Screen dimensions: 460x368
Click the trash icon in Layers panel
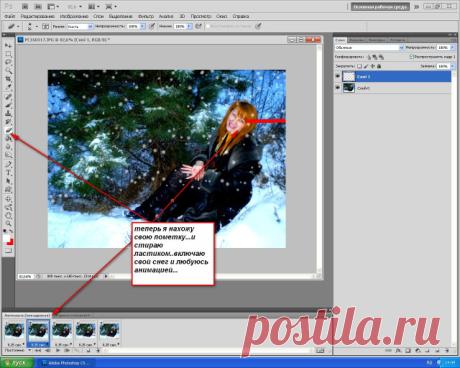click(447, 351)
